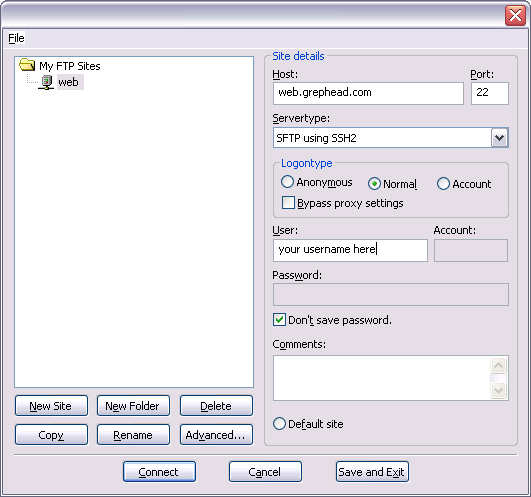Set web as Default site
The image size is (531, 497).
279,424
